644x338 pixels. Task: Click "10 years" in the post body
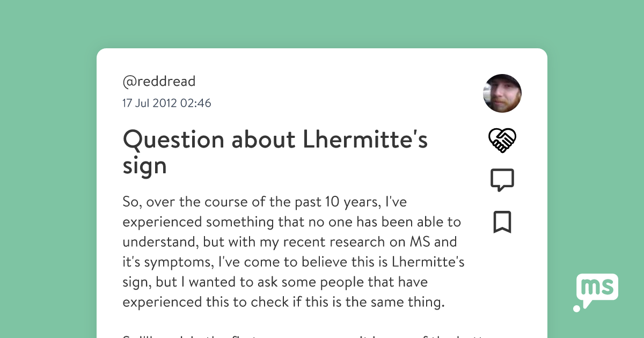[x=347, y=202]
